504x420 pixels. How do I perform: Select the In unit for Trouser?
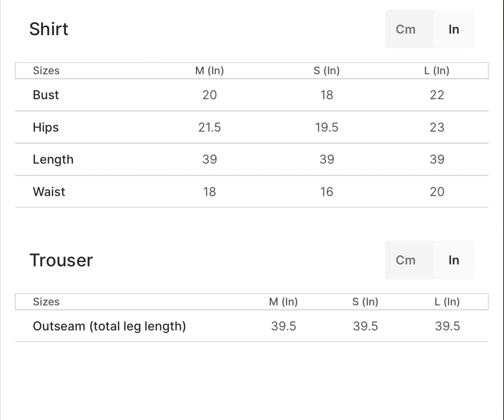click(454, 260)
